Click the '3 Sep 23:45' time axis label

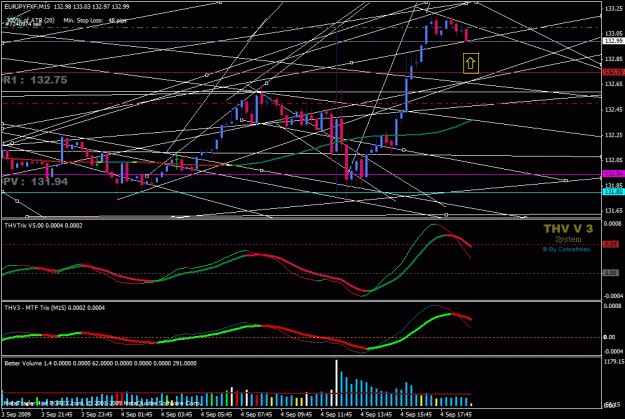coord(96,414)
